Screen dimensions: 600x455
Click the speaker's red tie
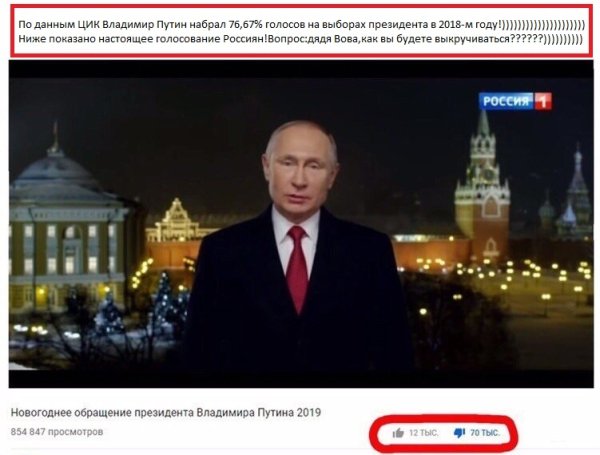297,268
